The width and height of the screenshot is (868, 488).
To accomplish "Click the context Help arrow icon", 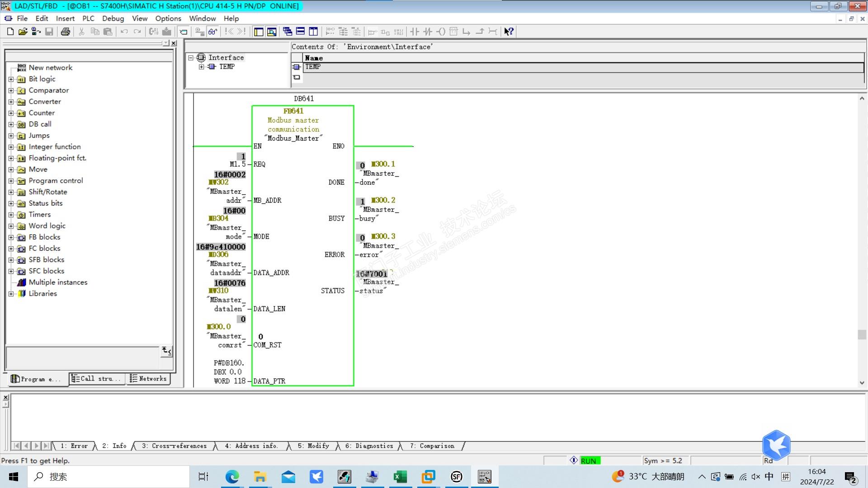I will (x=509, y=32).
